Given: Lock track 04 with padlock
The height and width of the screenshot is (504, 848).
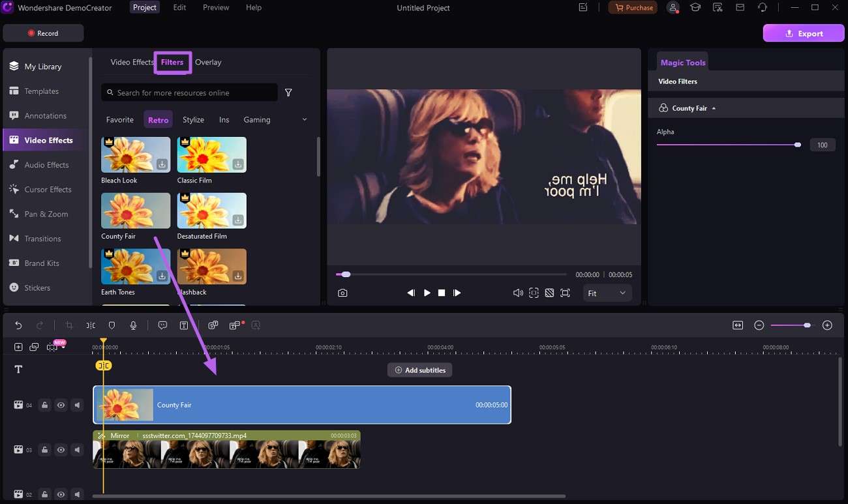Looking at the screenshot, I should point(44,405).
